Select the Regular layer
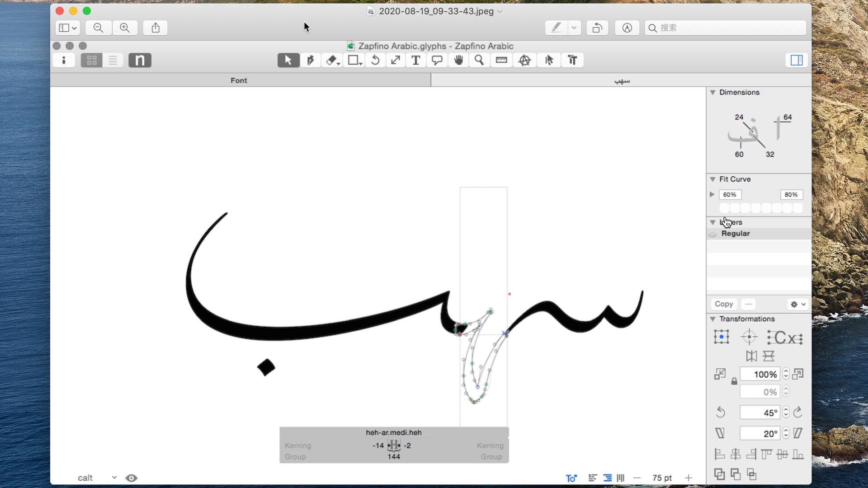Image resolution: width=868 pixels, height=488 pixels. [x=736, y=234]
